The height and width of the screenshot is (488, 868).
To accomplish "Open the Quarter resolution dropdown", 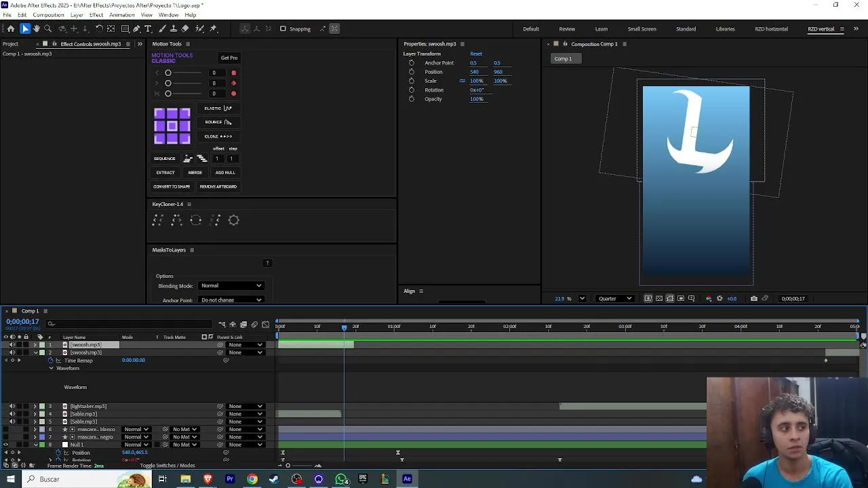I will pyautogui.click(x=615, y=298).
